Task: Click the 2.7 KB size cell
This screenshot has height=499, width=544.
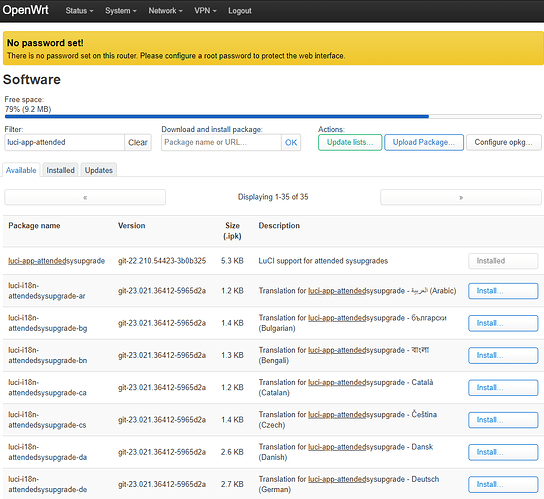Action: pyautogui.click(x=232, y=484)
